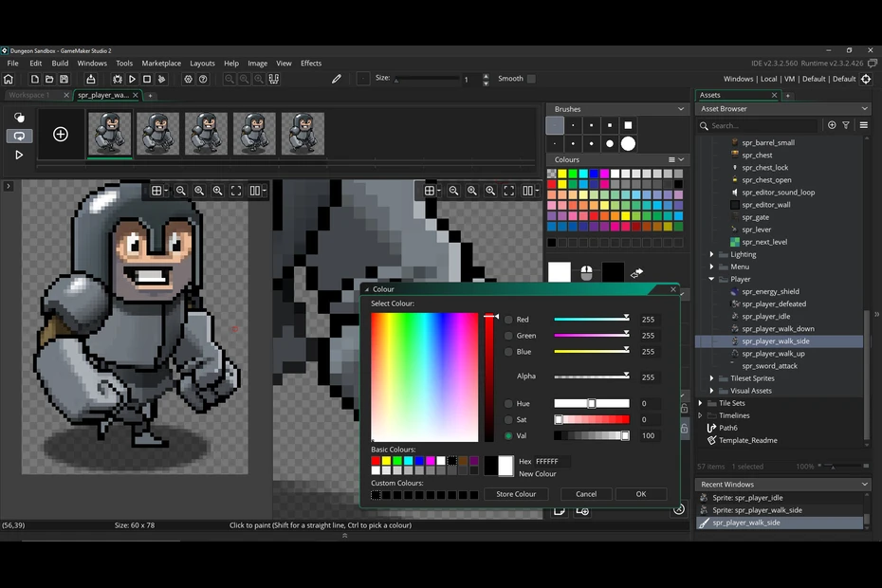Click the brush Size slider
Viewport: 882px width, 588px height.
click(x=427, y=79)
